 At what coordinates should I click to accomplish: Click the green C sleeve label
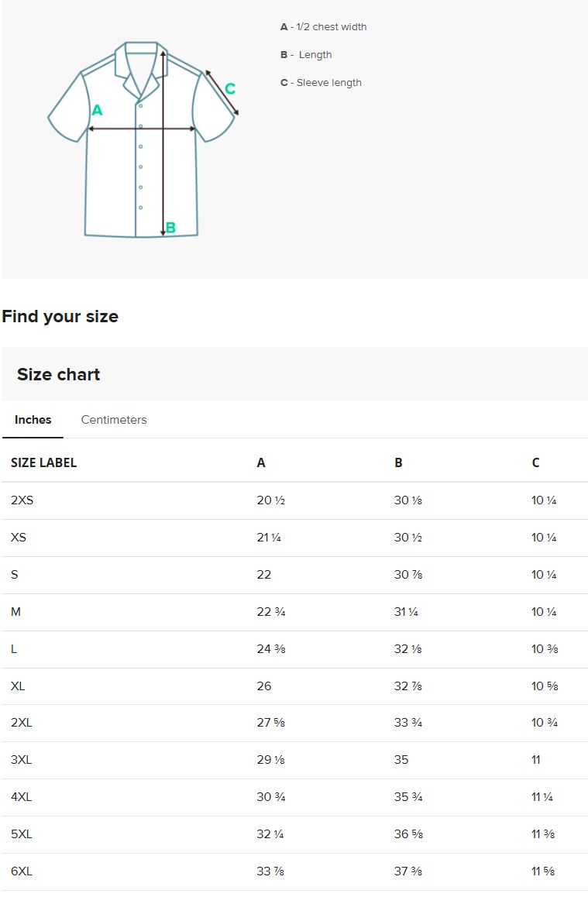click(230, 89)
